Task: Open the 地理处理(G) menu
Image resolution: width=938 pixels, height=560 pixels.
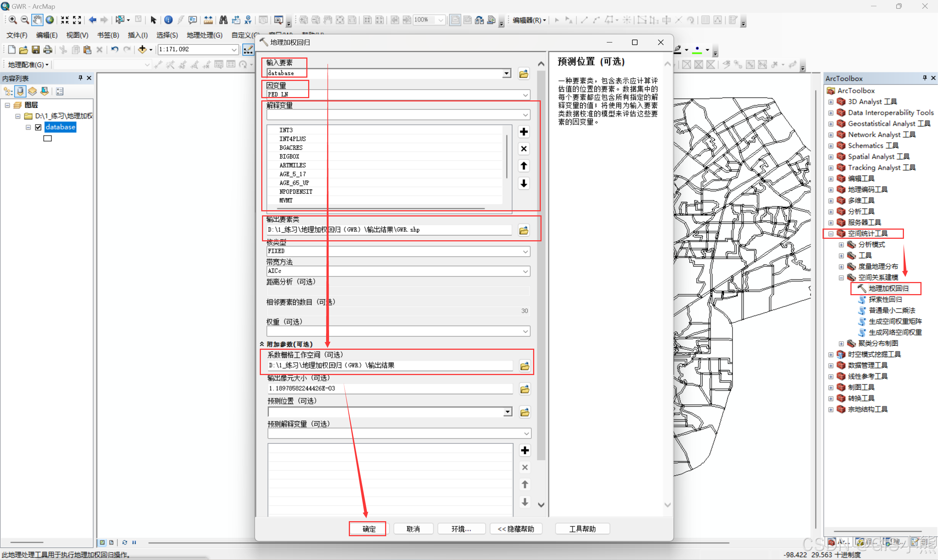Action: (204, 35)
